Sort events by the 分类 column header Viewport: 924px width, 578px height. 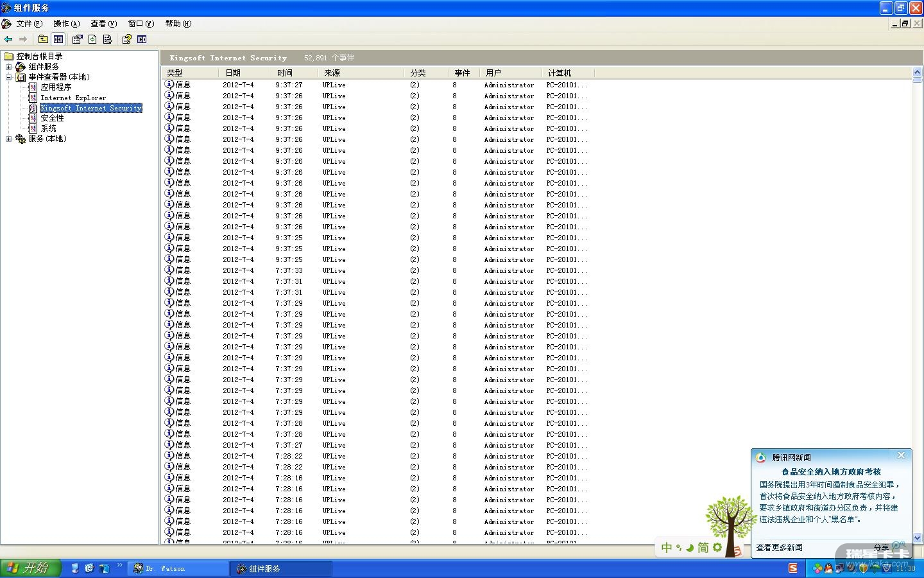point(427,73)
